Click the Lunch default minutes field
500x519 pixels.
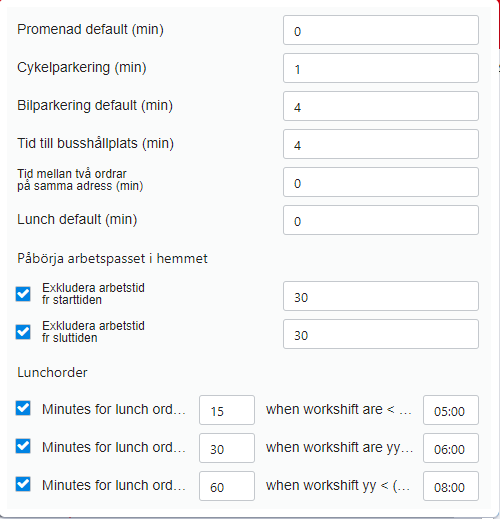pyautogui.click(x=381, y=220)
